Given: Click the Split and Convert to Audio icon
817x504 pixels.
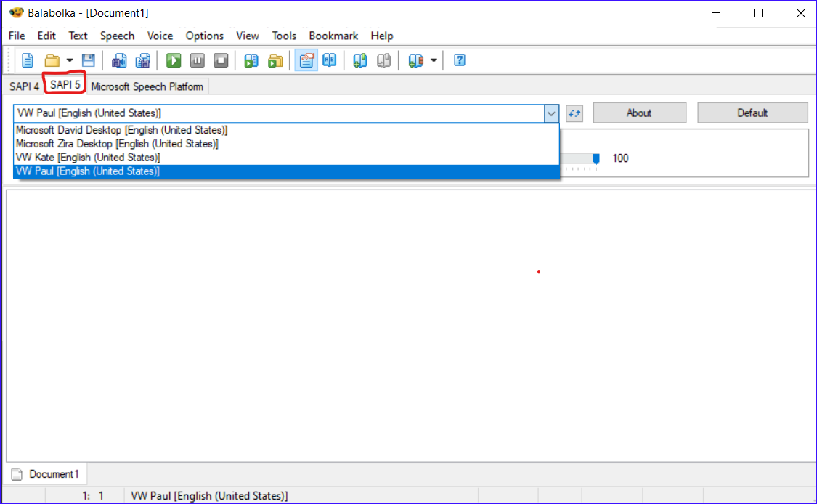Looking at the screenshot, I should [x=143, y=60].
